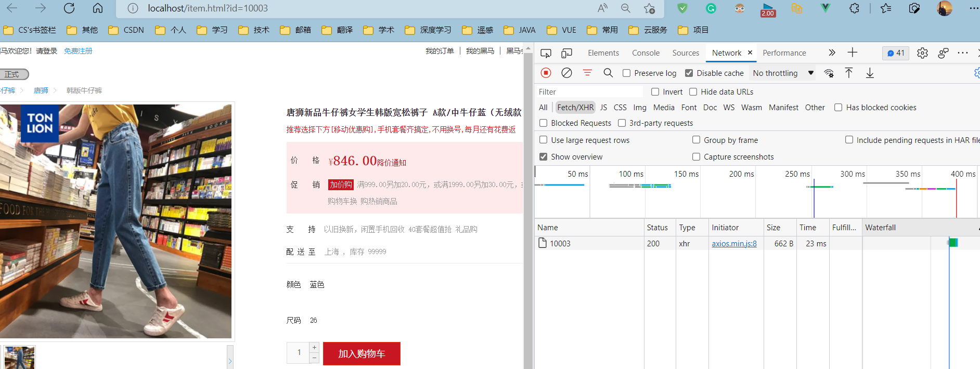
Task: Open the 我的订单 link
Action: coord(440,51)
